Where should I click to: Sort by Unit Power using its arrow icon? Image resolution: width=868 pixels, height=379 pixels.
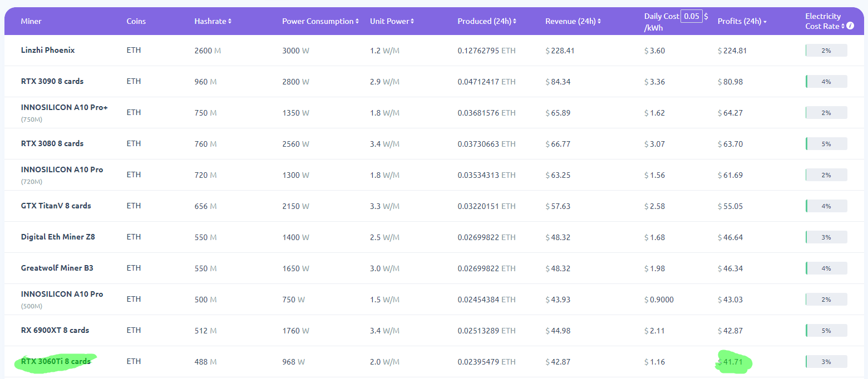tap(412, 22)
